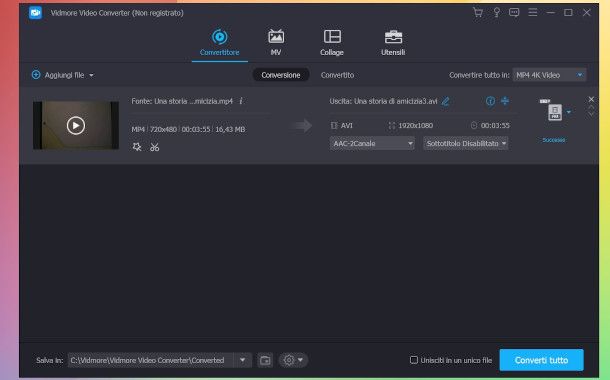The width and height of the screenshot is (610, 380).
Task: Switch to the Collage tab
Action: (332, 42)
